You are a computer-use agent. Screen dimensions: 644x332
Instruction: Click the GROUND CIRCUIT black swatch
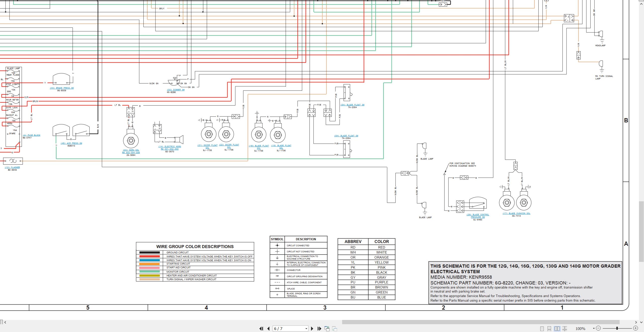click(x=149, y=252)
